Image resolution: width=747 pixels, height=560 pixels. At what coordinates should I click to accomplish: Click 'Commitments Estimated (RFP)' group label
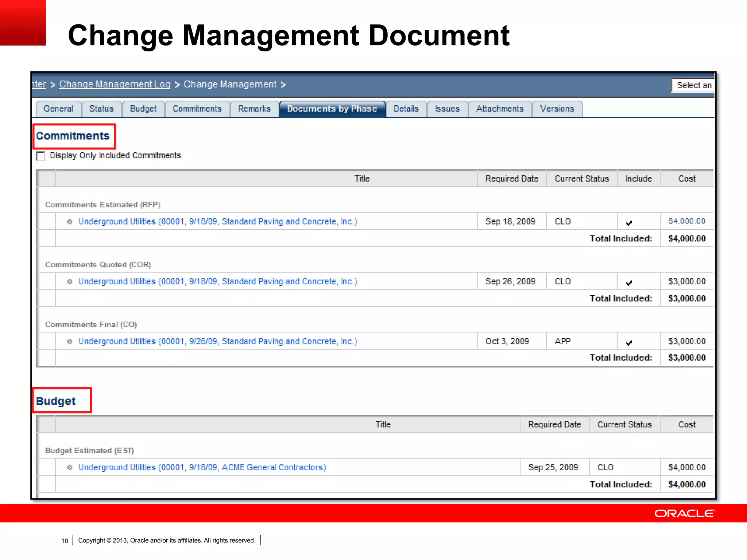click(x=103, y=205)
